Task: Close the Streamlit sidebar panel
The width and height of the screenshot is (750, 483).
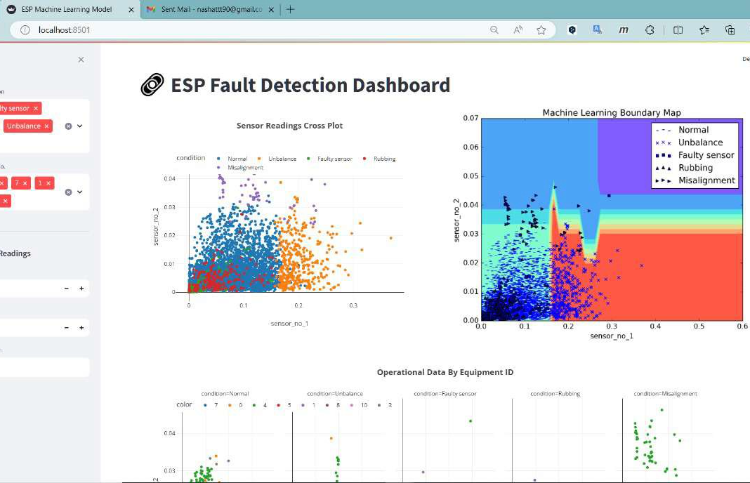Action: pos(81,60)
